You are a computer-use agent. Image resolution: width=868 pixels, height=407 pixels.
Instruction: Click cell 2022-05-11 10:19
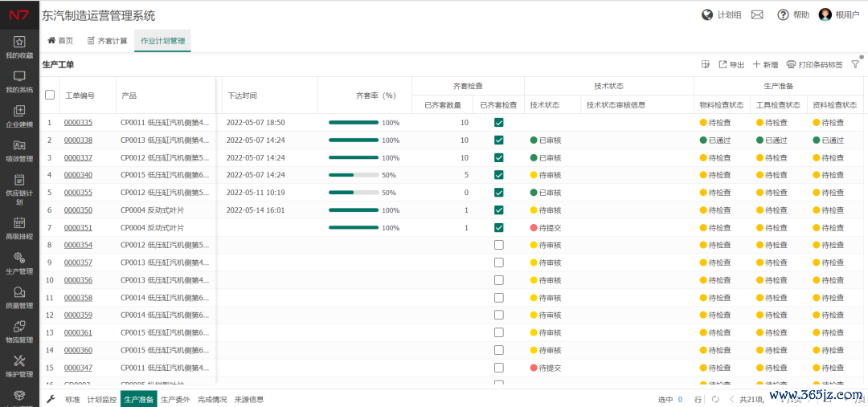coord(256,193)
